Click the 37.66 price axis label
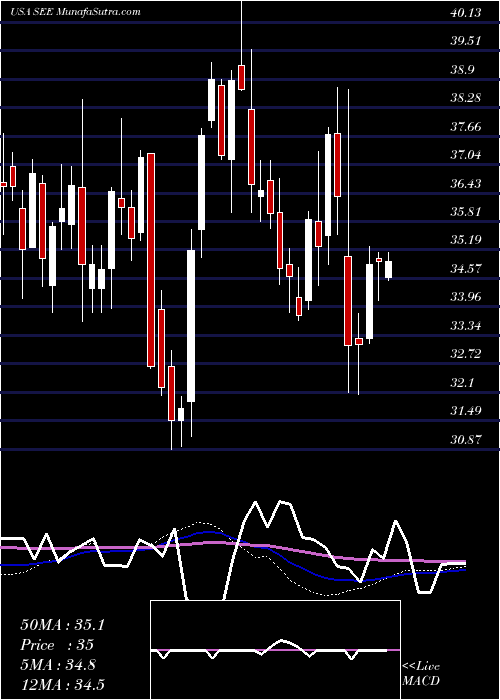The height and width of the screenshot is (700, 500). (466, 127)
